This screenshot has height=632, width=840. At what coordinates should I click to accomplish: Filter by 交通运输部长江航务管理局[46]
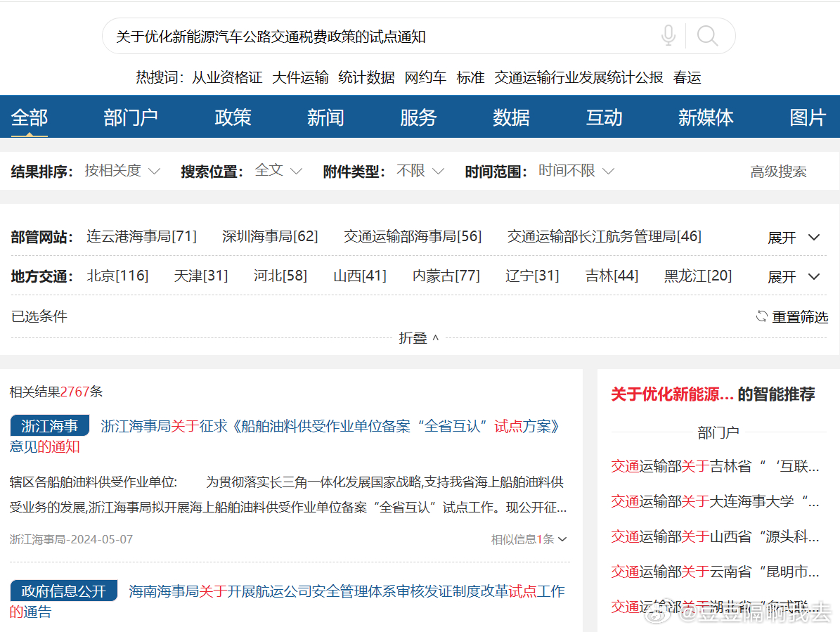click(x=605, y=236)
